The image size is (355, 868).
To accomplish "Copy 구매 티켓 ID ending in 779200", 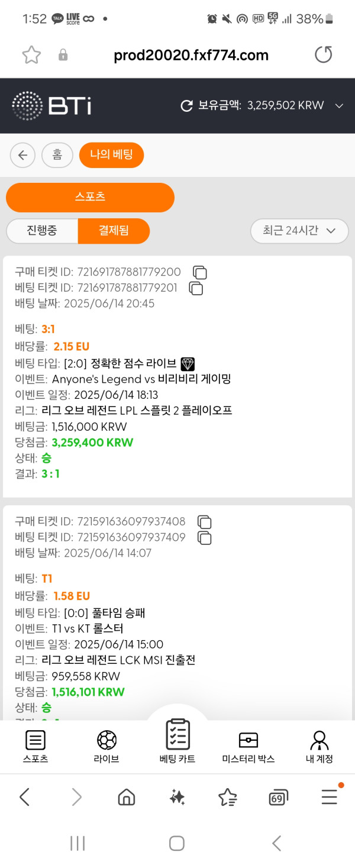I will click(200, 272).
